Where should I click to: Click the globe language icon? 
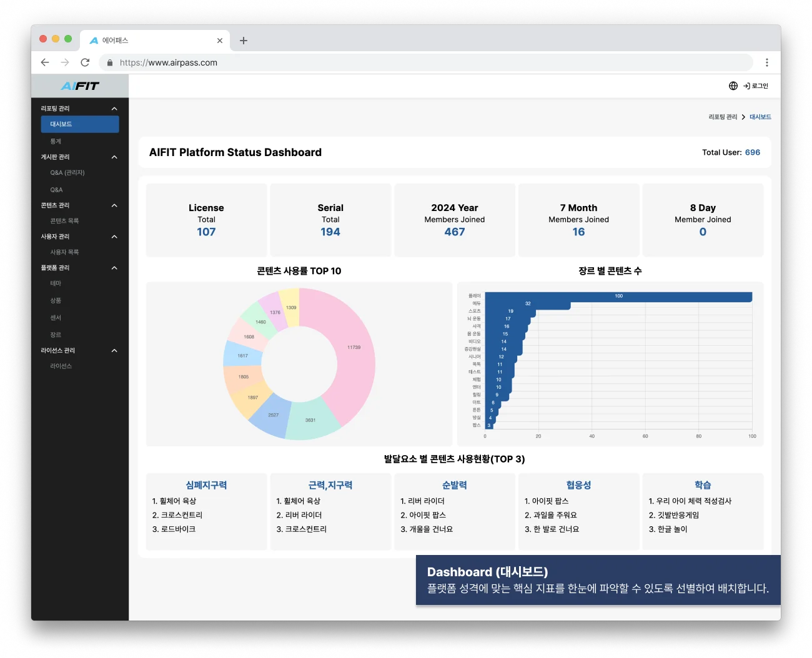tap(733, 86)
